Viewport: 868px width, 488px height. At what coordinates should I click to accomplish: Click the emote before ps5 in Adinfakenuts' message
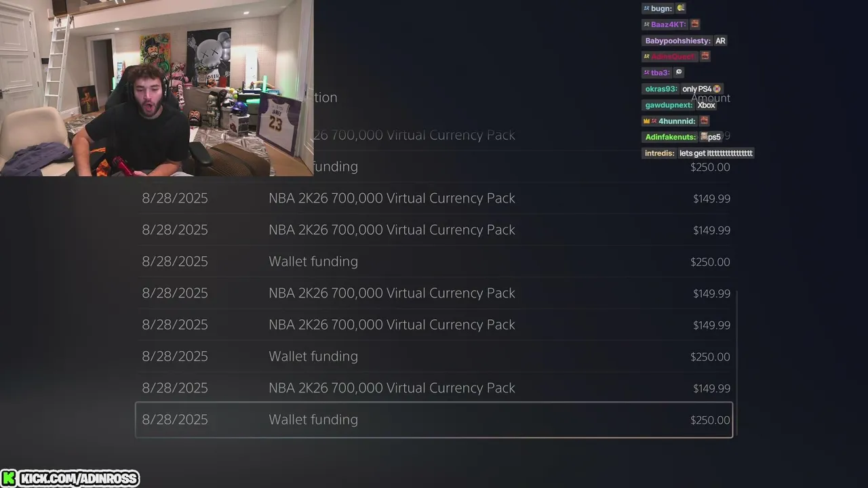click(x=704, y=137)
